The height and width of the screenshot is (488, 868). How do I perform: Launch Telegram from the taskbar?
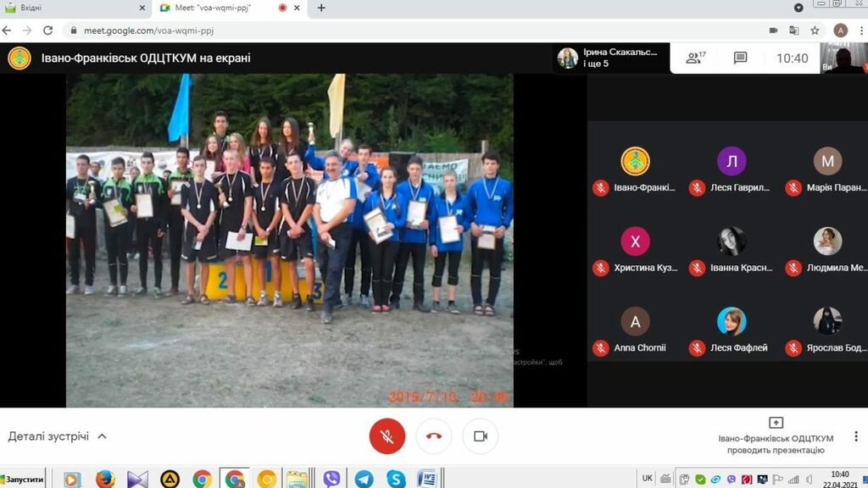coord(364,479)
